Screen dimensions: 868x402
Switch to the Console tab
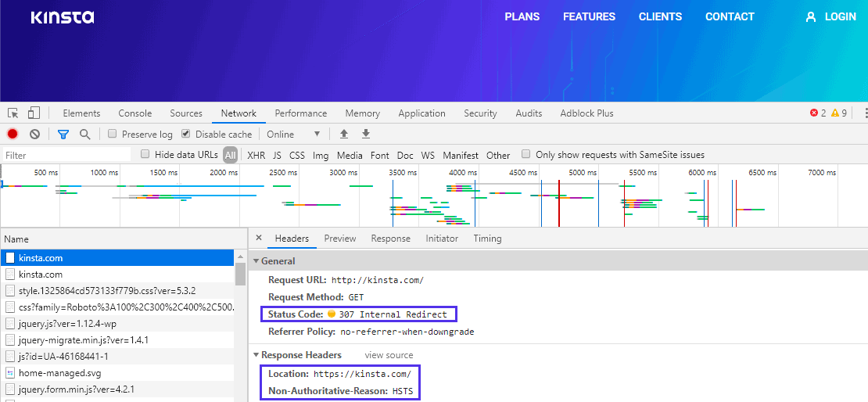135,113
